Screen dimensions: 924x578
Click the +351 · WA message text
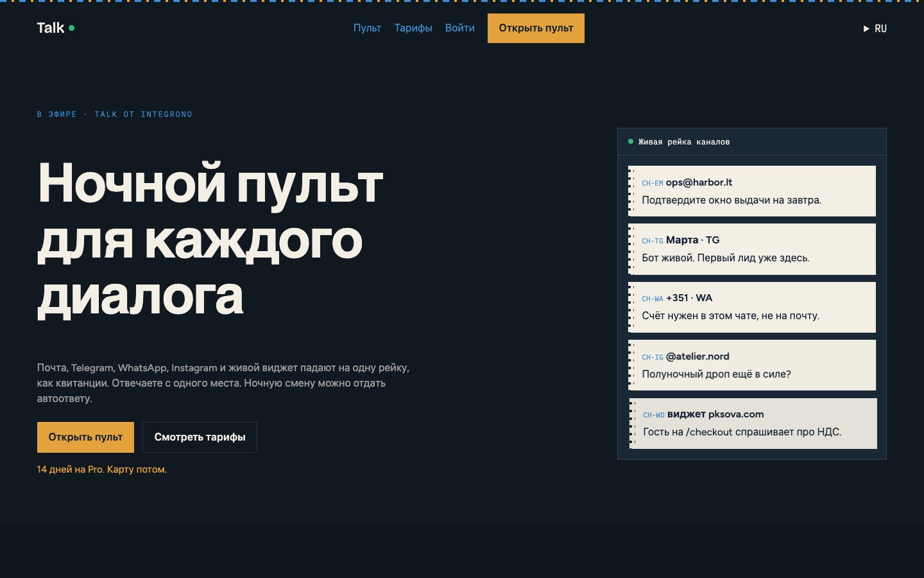730,315
